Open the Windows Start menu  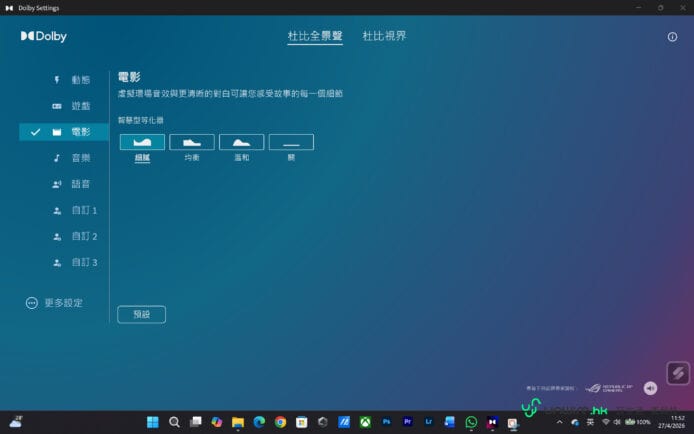(153, 422)
